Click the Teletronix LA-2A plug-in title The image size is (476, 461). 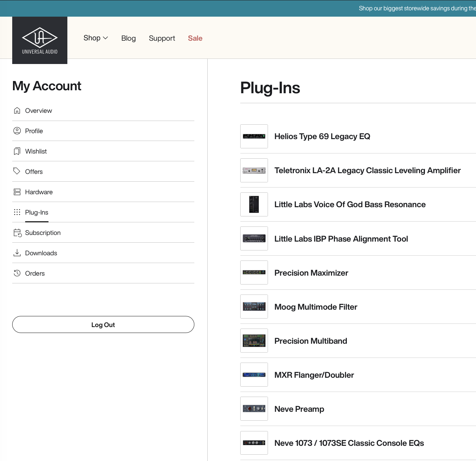coord(367,171)
